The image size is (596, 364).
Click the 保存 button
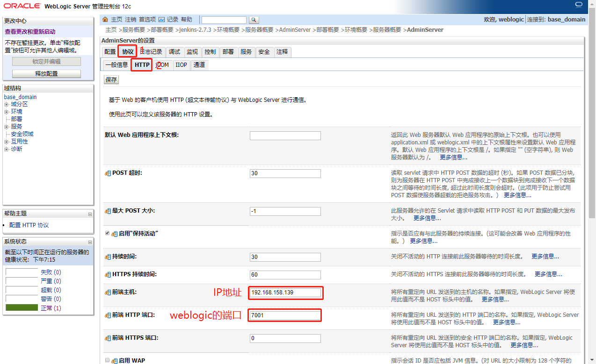click(x=111, y=80)
